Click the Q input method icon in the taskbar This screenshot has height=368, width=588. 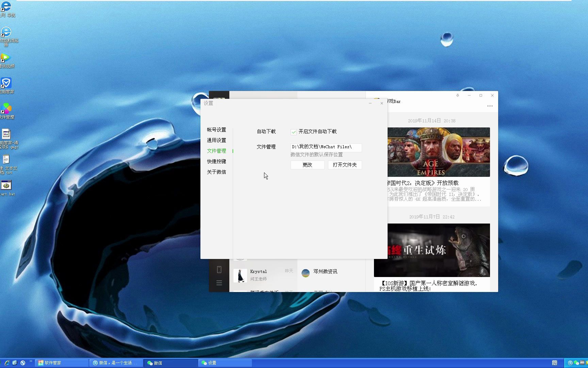(x=555, y=363)
